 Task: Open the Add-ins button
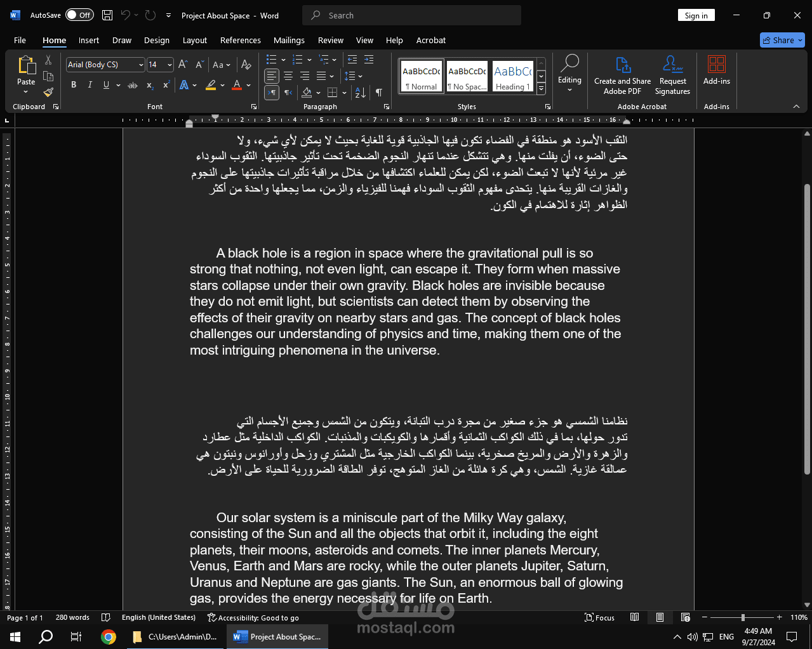(x=717, y=70)
